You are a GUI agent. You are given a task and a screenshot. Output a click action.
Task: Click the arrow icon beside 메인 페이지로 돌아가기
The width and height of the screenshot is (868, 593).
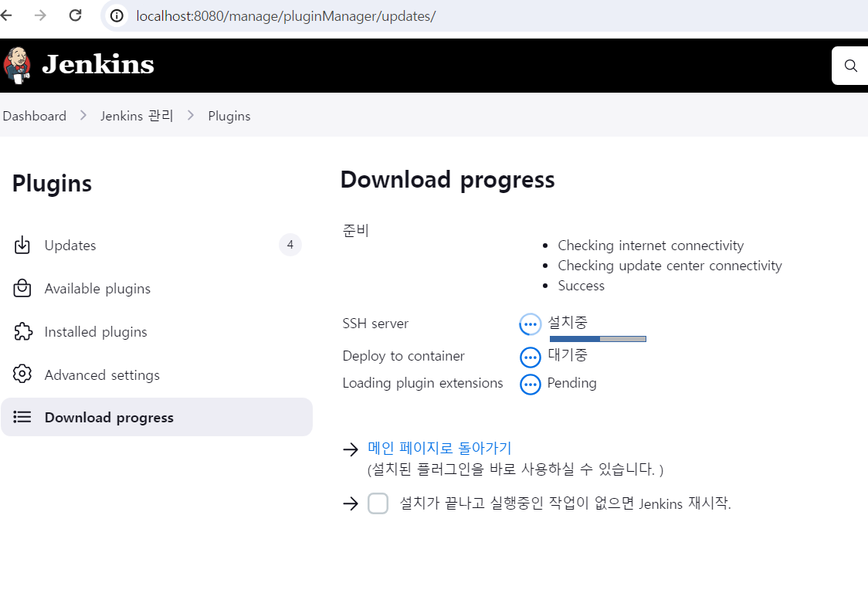pyautogui.click(x=351, y=449)
